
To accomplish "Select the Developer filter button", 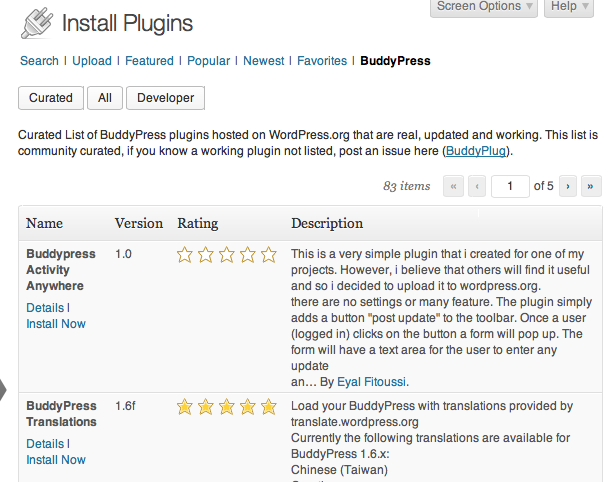I will (x=165, y=98).
